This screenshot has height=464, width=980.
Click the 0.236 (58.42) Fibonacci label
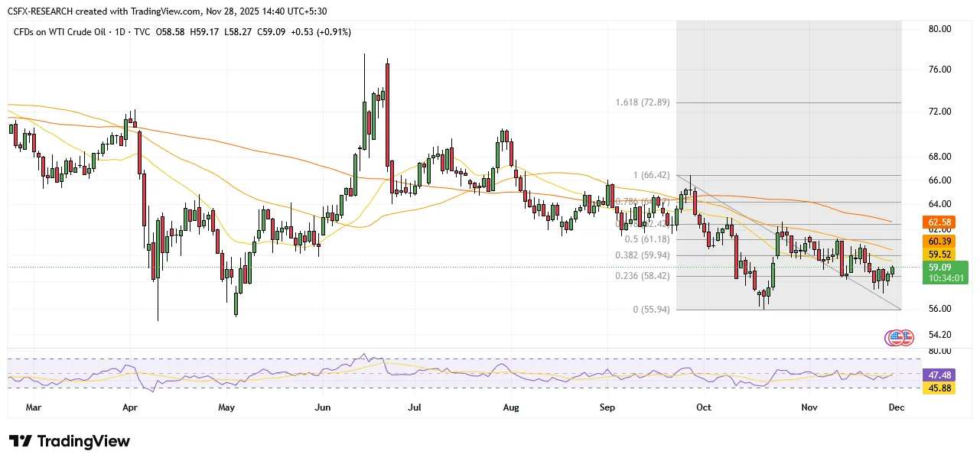click(x=643, y=276)
